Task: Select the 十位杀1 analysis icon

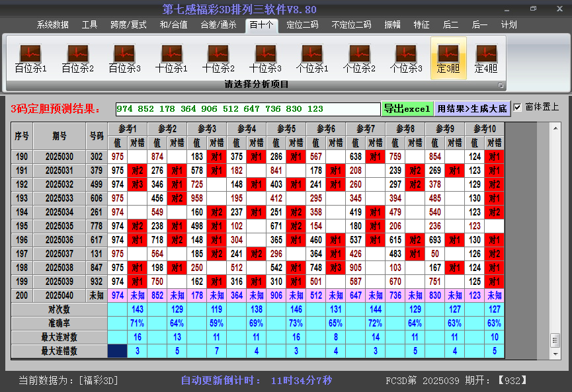Action: coord(171,59)
